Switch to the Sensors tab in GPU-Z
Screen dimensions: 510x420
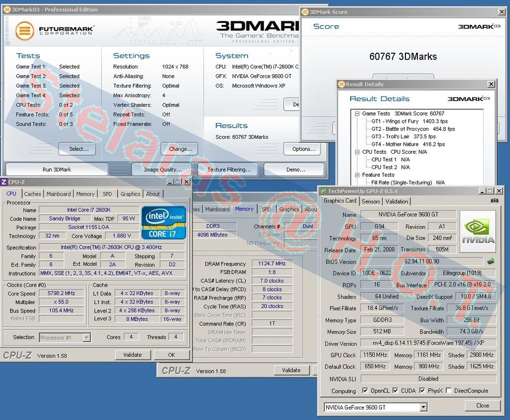tap(371, 202)
